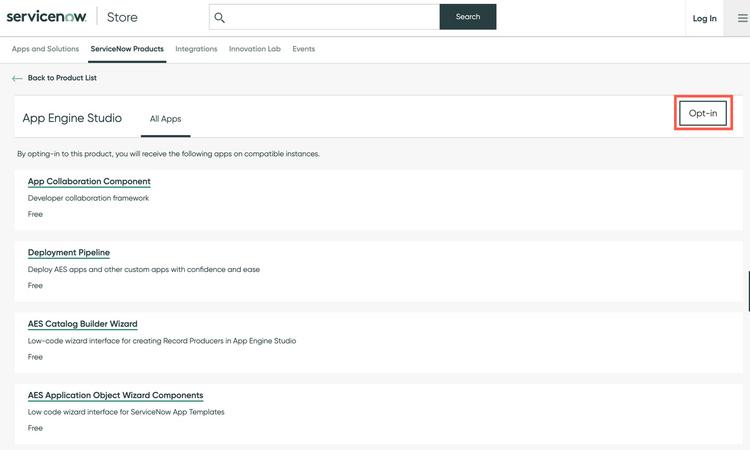Switch to the Integrations tab

pyautogui.click(x=196, y=49)
